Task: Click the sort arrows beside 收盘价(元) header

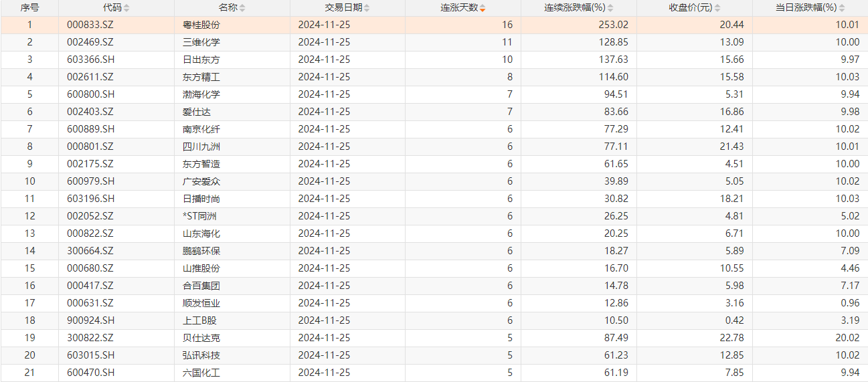Action: click(x=717, y=8)
